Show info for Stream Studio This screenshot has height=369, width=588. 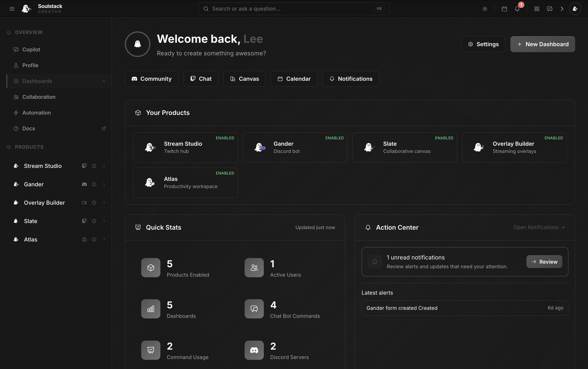point(94,166)
